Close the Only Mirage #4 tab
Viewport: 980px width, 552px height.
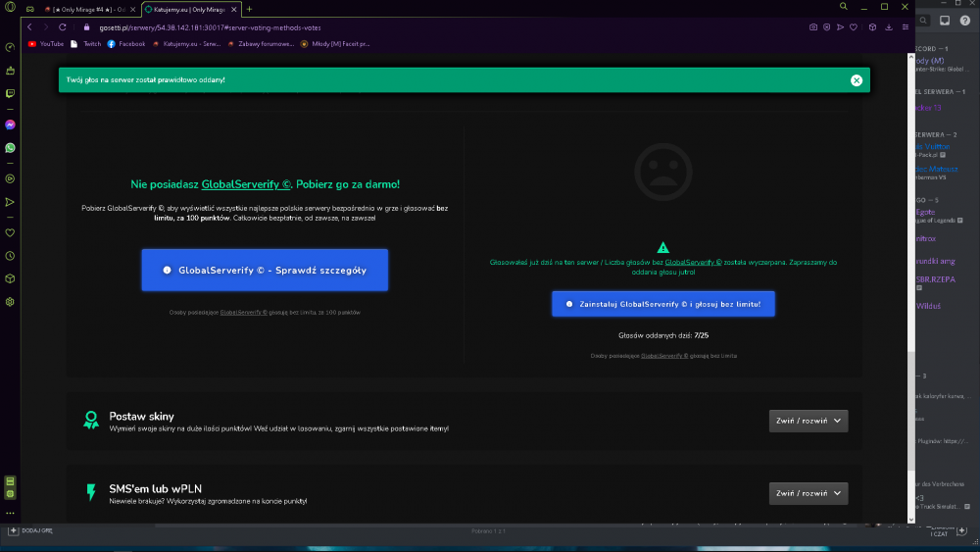click(x=132, y=10)
